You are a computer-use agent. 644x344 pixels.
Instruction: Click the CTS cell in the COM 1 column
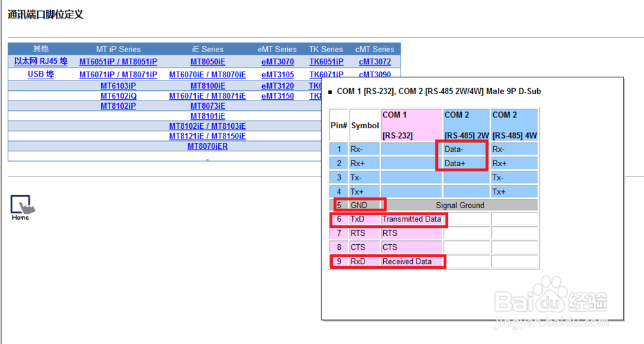[x=412, y=247]
